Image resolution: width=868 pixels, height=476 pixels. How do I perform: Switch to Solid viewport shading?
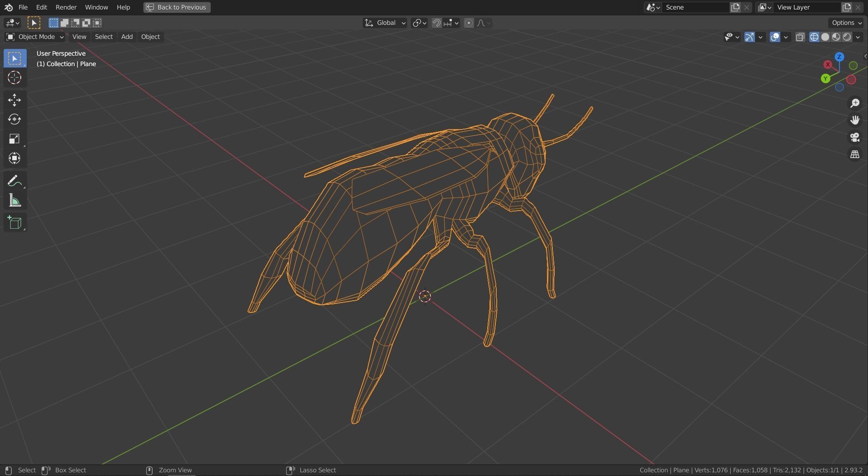825,37
